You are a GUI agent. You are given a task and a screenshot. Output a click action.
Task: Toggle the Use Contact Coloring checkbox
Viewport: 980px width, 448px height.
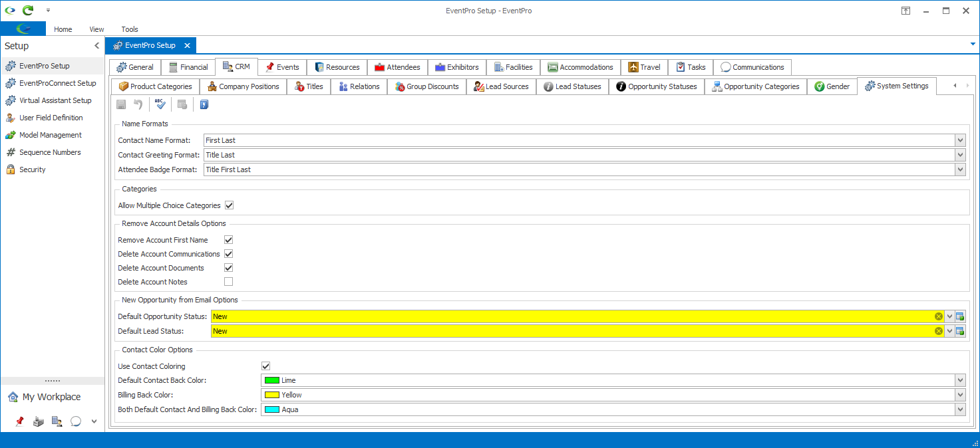coord(266,366)
